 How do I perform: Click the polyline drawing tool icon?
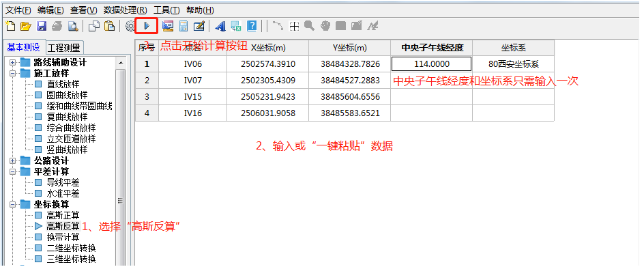[x=278, y=27]
